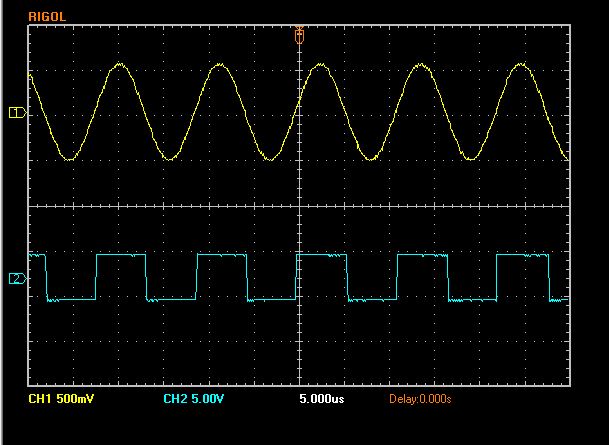Click the top of the last cyan square pulse
Screen dimensions: 609x445
[x=522, y=256]
